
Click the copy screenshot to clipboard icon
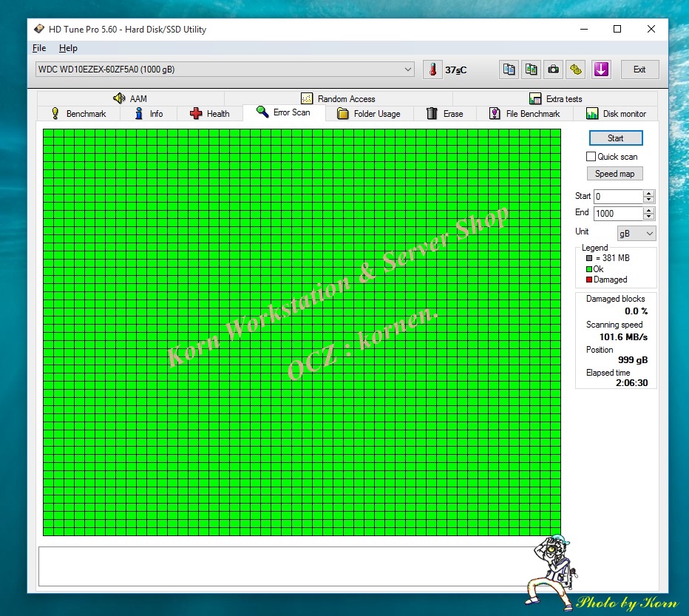pos(531,70)
